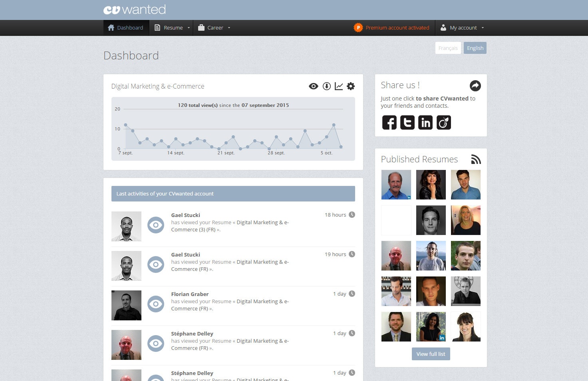The width and height of the screenshot is (588, 381).
Task: Switch language to Français
Action: click(x=448, y=48)
